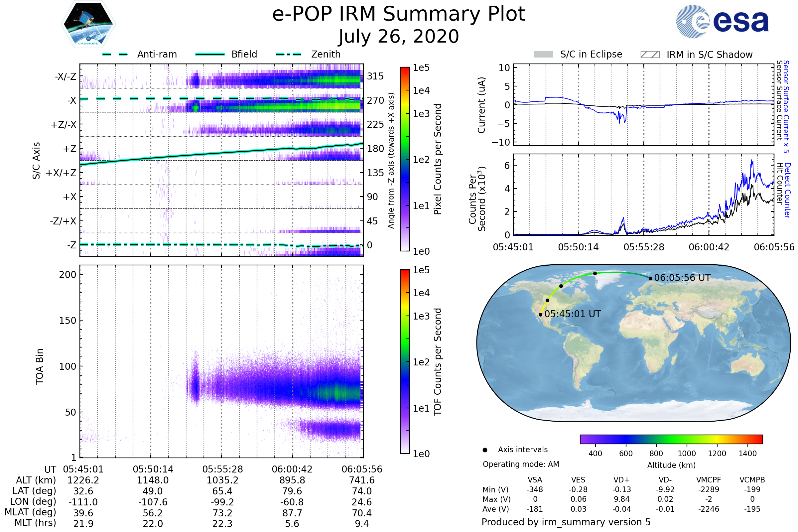Click the Anti-ram dashed legend line
798x532 pixels.
tap(115, 54)
